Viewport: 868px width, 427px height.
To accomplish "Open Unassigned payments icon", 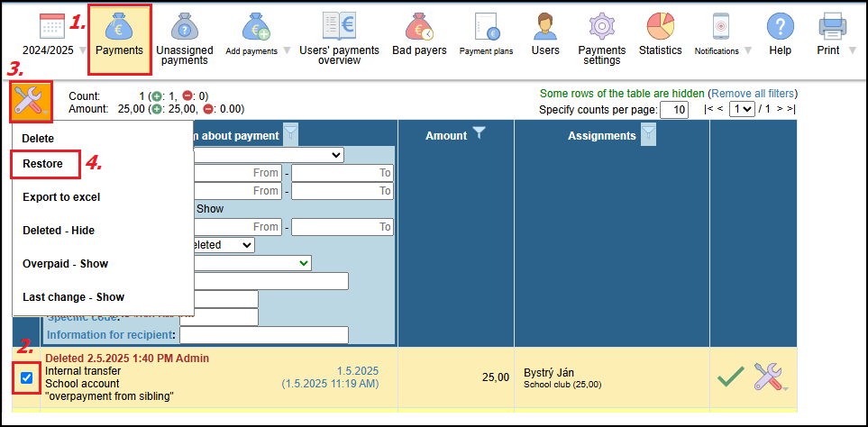I will pos(183,27).
